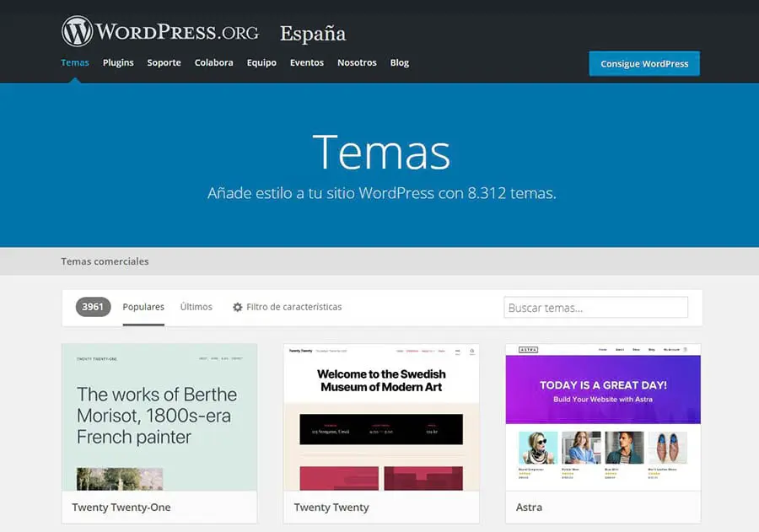Open the Twenty Twenty-One theme thumbnail
This screenshot has width=759, height=532.
click(159, 417)
